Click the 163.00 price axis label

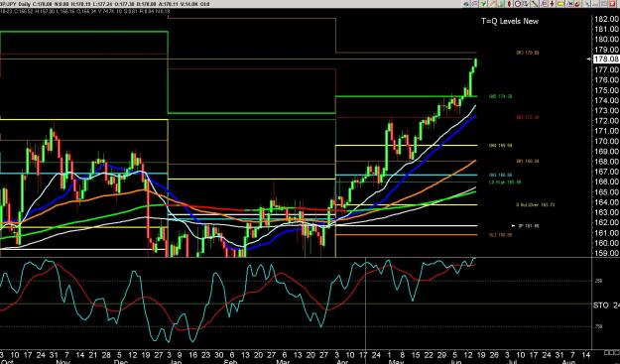tap(606, 212)
